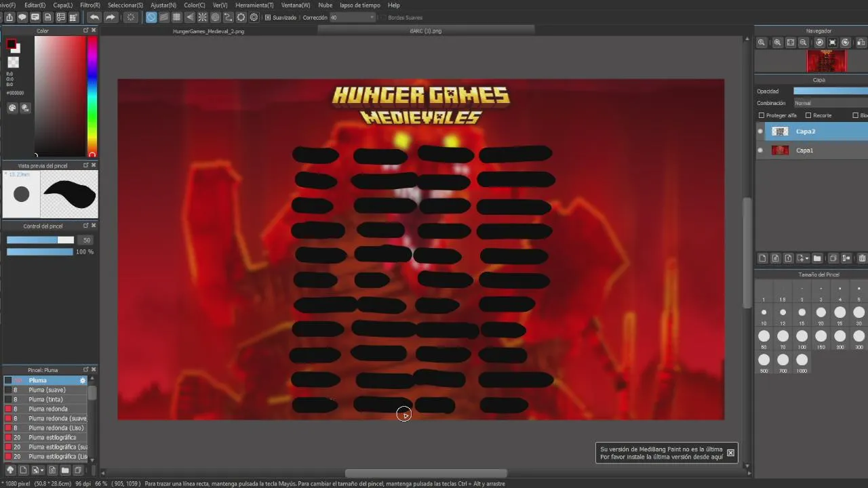Reset rotation in Navigator panel
This screenshot has height=488, width=868.
[x=833, y=42]
